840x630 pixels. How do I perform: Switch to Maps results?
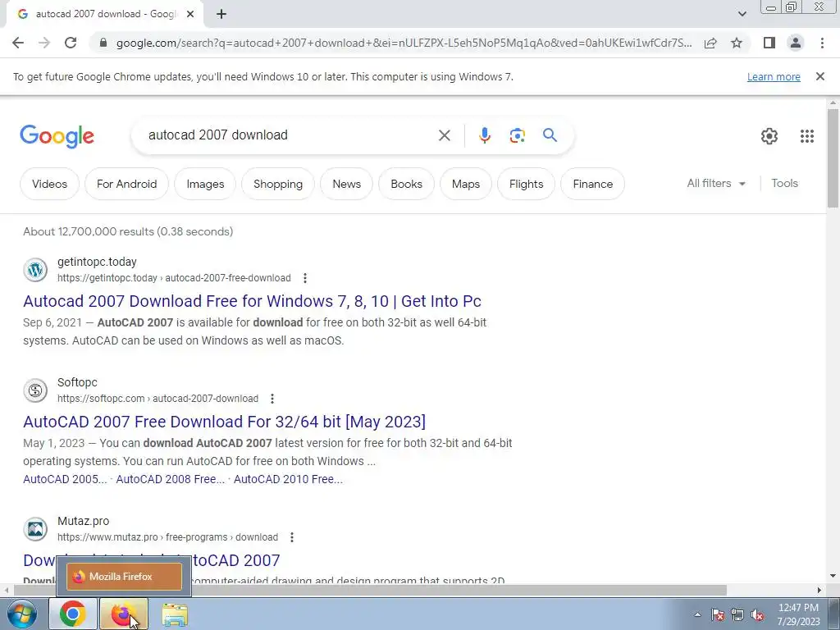466,184
